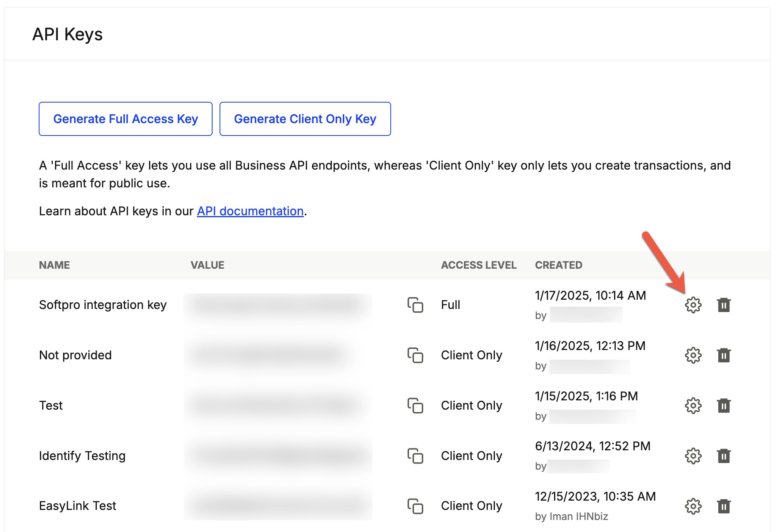Open settings for Softpro integration key
Image resolution: width=776 pixels, height=532 pixels.
pyautogui.click(x=693, y=305)
